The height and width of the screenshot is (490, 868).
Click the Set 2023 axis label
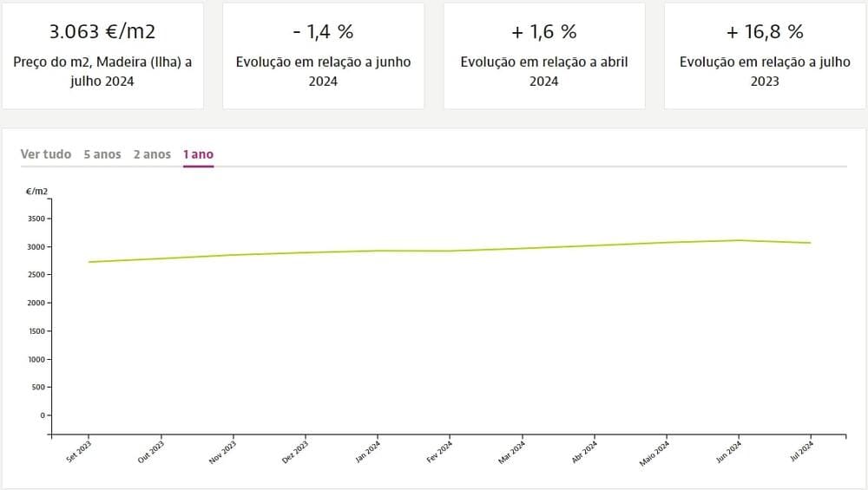coord(79,453)
